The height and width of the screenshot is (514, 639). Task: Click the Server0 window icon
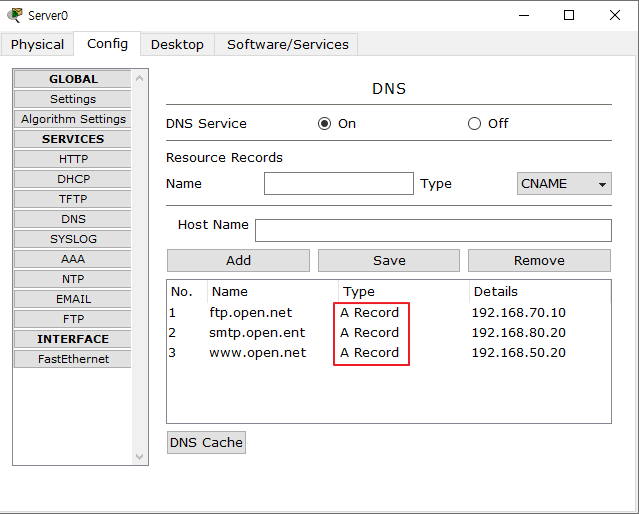point(15,15)
